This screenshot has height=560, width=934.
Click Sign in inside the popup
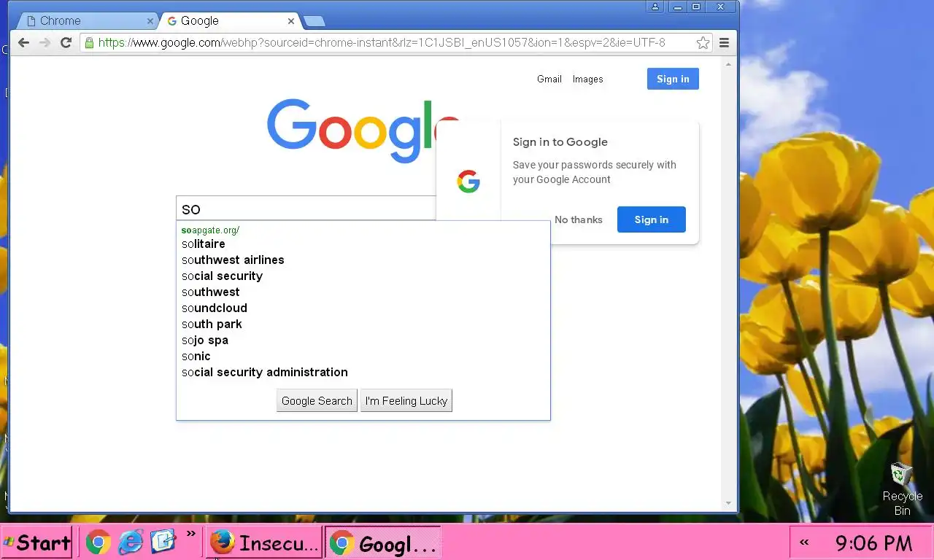pyautogui.click(x=651, y=219)
